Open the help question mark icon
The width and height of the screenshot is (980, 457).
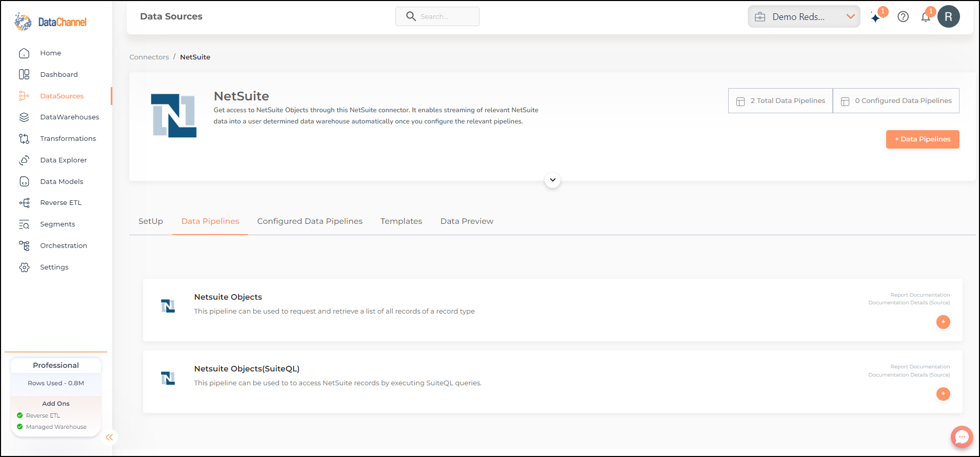903,17
